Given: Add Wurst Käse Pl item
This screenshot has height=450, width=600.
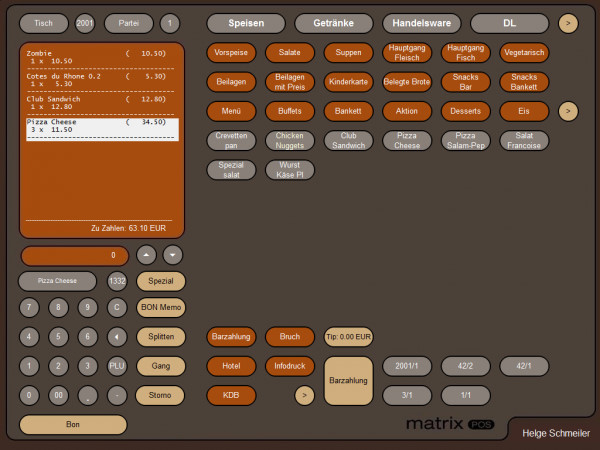Looking at the screenshot, I should (290, 170).
